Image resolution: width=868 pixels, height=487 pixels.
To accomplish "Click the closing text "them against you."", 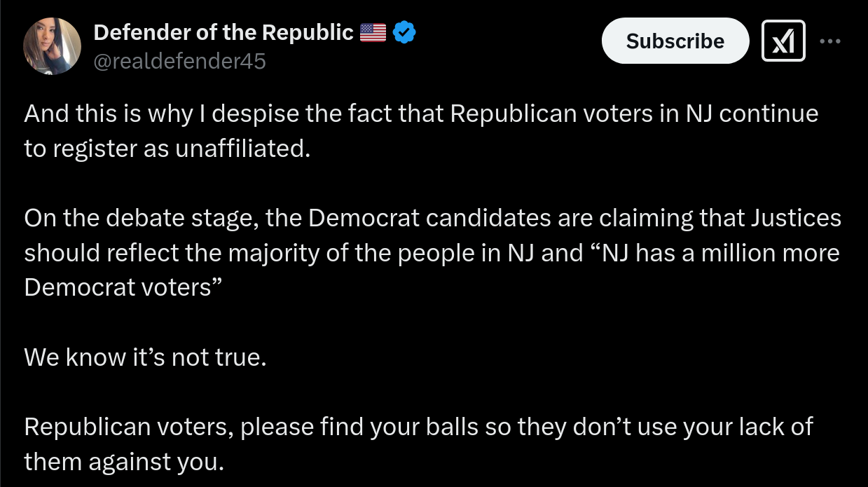I will (x=124, y=462).
